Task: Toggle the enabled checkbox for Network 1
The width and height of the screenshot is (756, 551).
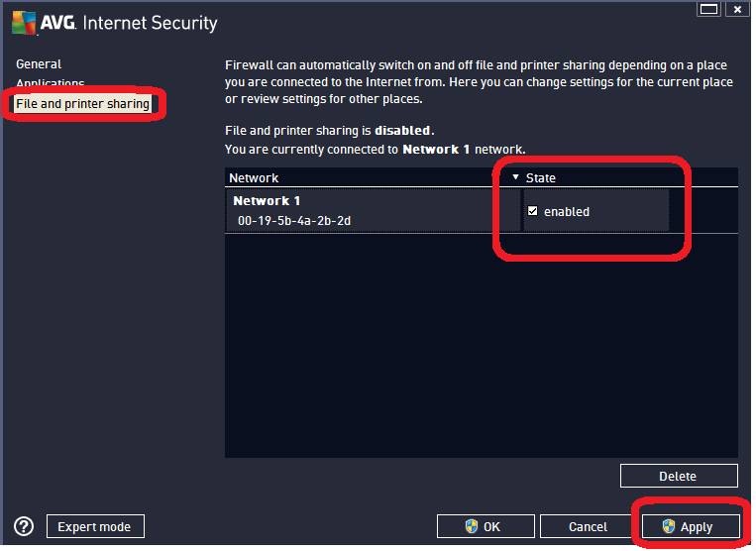Action: 533,211
